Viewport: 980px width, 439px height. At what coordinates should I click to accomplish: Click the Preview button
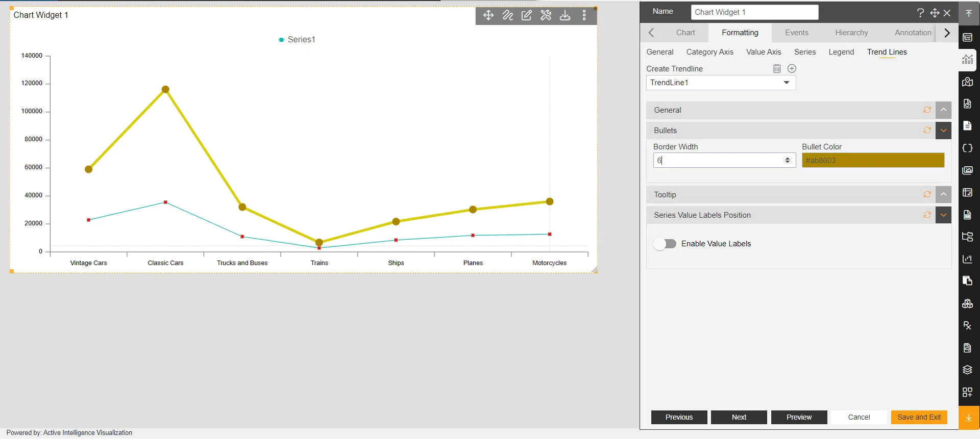(x=799, y=417)
